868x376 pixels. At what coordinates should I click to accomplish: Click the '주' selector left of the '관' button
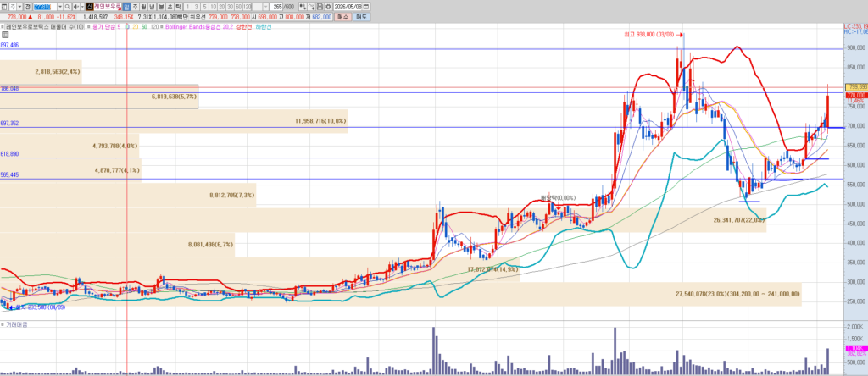click(x=13, y=7)
